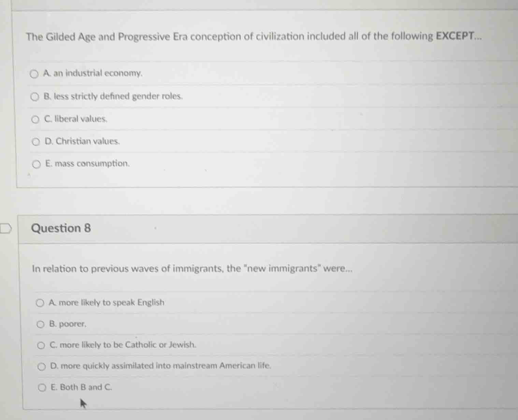
Task: Select option E, mass consumption
Action: tap(36, 164)
